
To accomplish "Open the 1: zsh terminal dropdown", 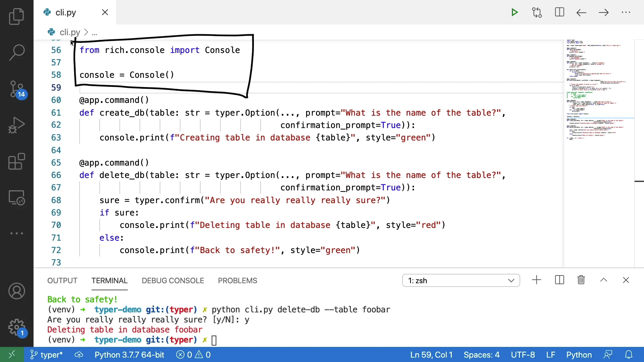I will coord(461,281).
